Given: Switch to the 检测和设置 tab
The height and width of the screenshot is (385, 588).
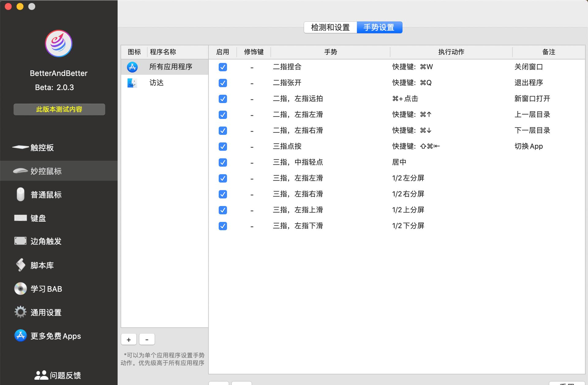Looking at the screenshot, I should [330, 28].
